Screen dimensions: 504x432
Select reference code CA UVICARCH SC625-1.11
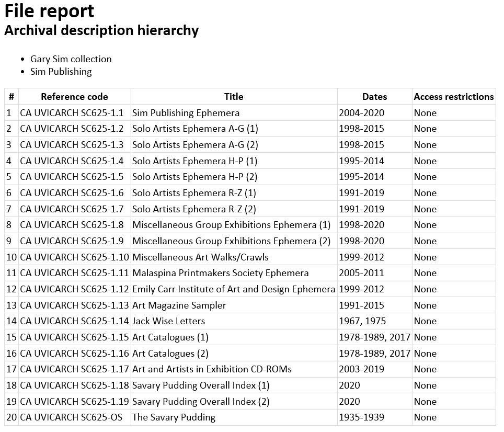(74, 273)
